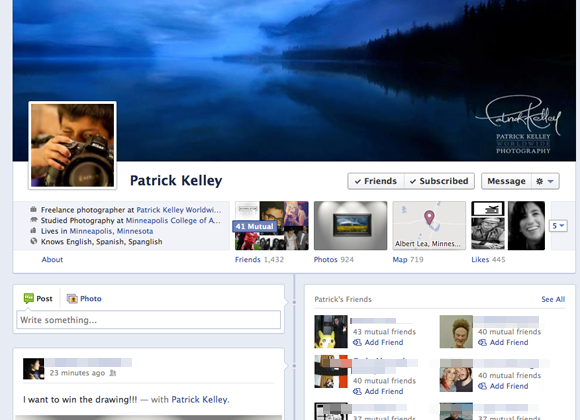
Task: Open the Patrick's Friends heading
Action: click(x=343, y=299)
